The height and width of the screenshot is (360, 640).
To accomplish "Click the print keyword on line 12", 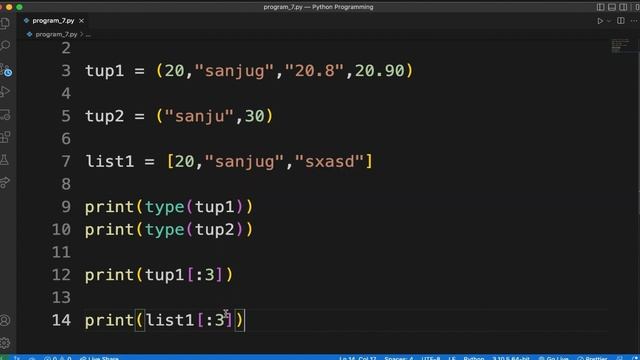I will click(109, 275).
